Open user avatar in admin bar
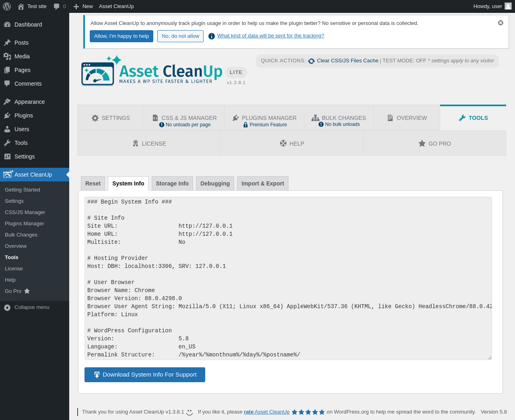This screenshot has width=515, height=420. click(508, 6)
